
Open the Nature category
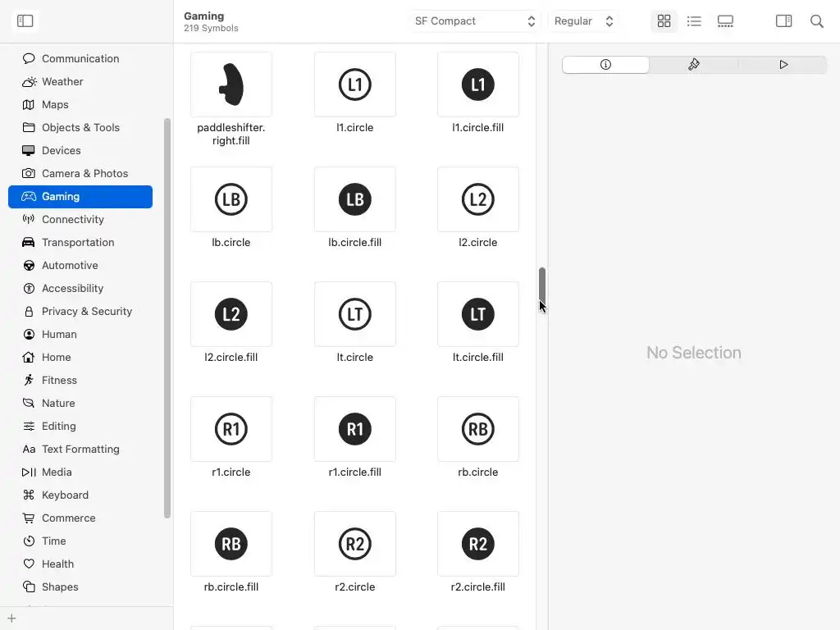tap(80, 403)
